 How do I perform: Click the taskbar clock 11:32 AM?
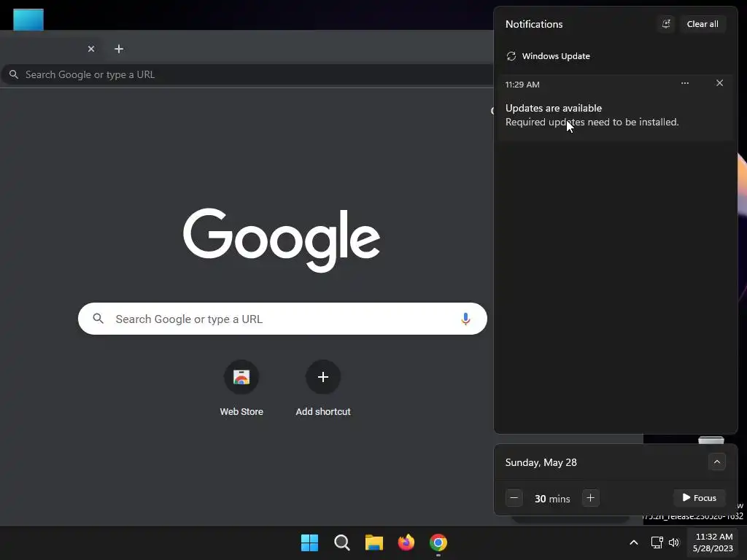point(713,542)
